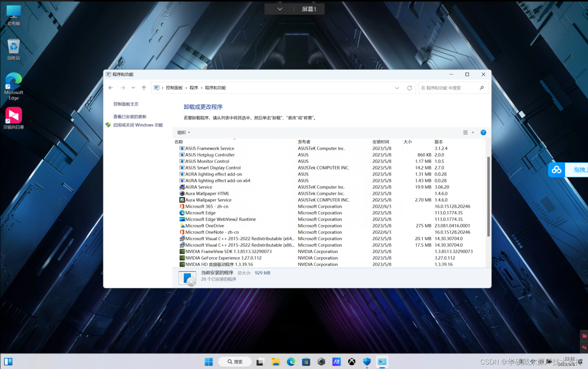Open File Explorer from the taskbar
The height and width of the screenshot is (369, 588).
[276, 362]
